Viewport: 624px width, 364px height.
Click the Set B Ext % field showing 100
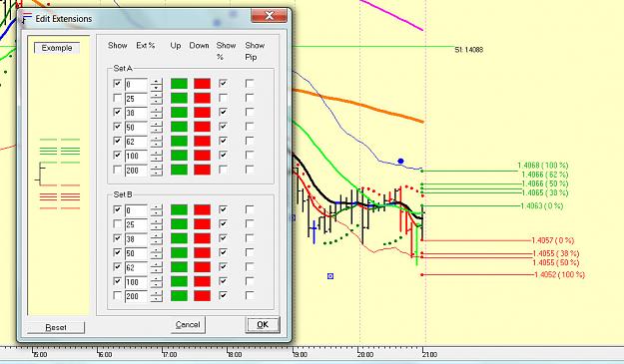[136, 282]
